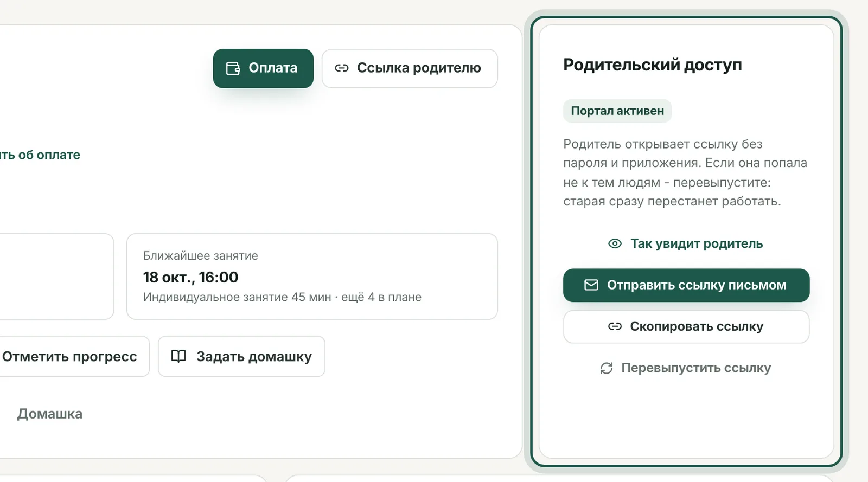Click the Родительский доступ heading
This screenshot has height=482, width=868.
653,65
